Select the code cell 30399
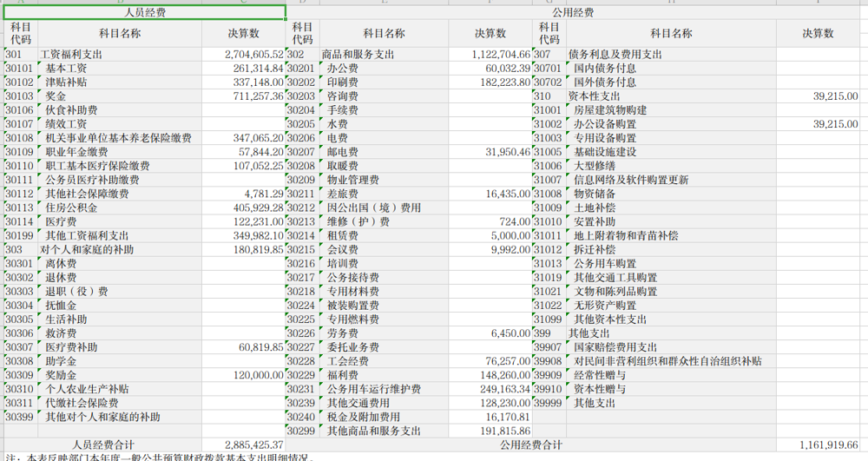 point(20,417)
